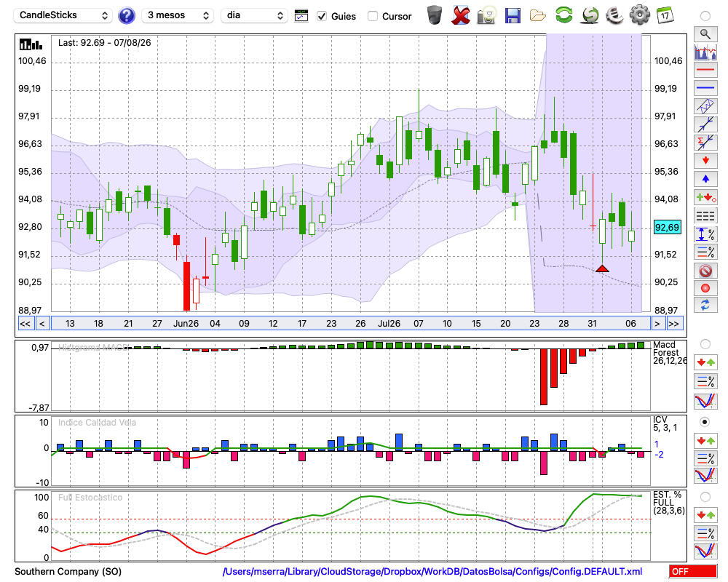Open the calendar icon
728x582 pixels.
665,15
